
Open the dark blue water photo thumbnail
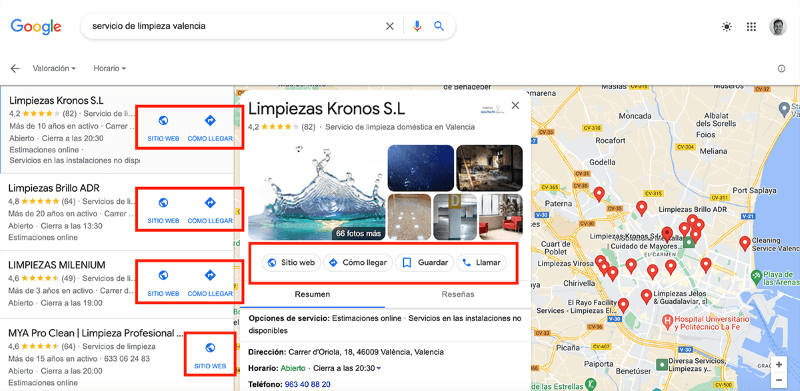[421, 168]
